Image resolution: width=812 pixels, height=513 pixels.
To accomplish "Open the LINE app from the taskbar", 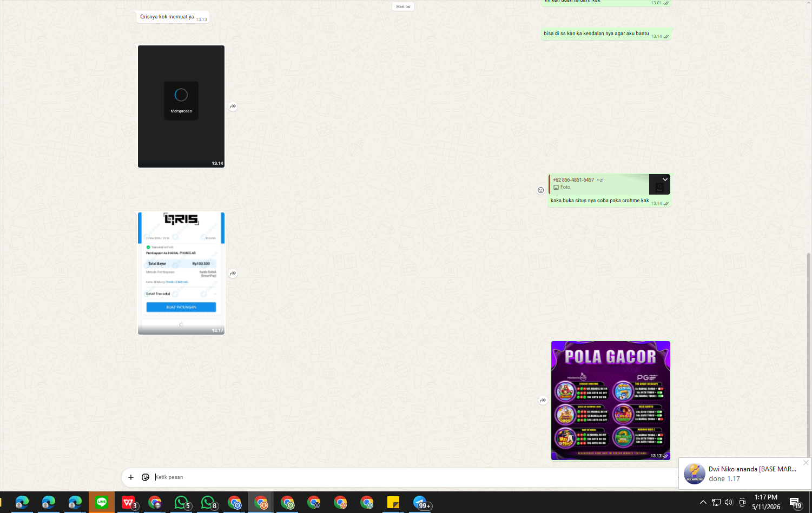I will (x=101, y=502).
